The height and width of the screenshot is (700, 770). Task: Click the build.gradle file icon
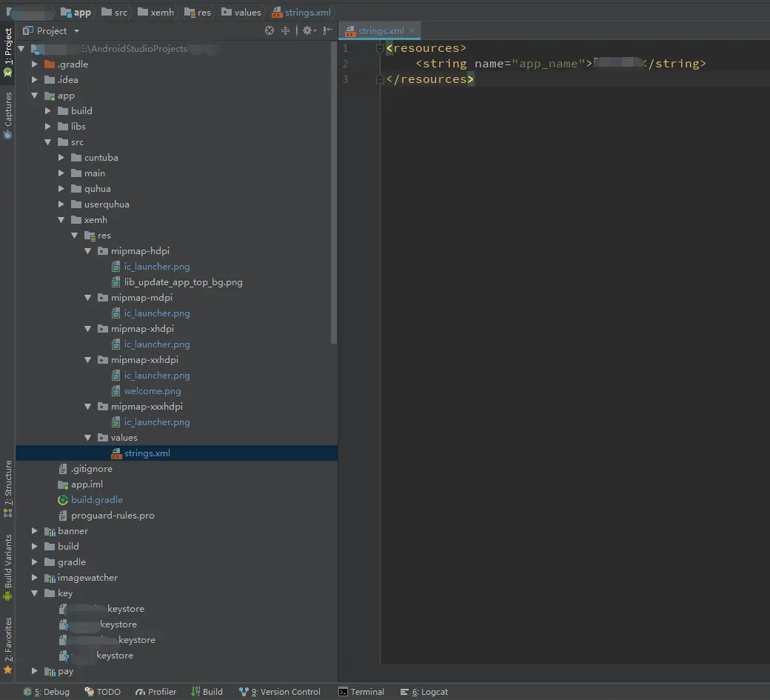point(63,500)
